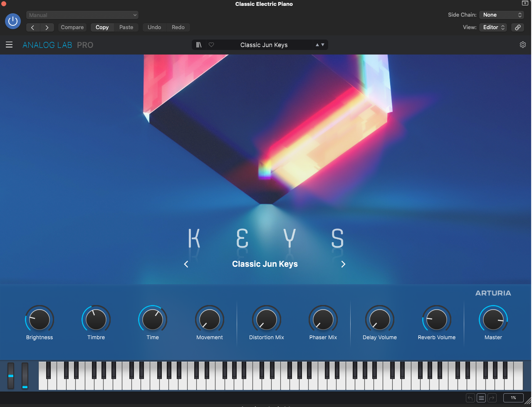Open the preset library browser icon
This screenshot has height=407, width=532.
click(199, 45)
